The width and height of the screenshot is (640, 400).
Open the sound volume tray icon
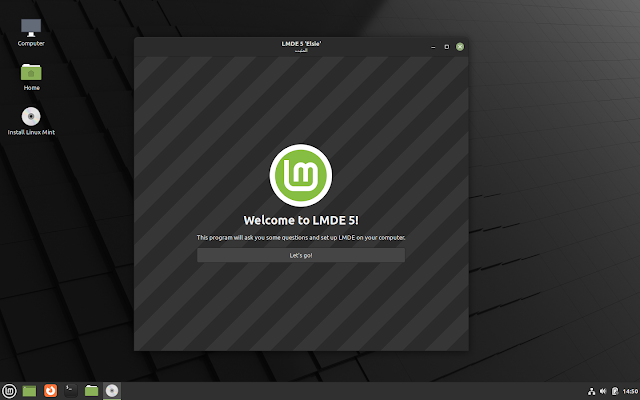click(x=603, y=391)
